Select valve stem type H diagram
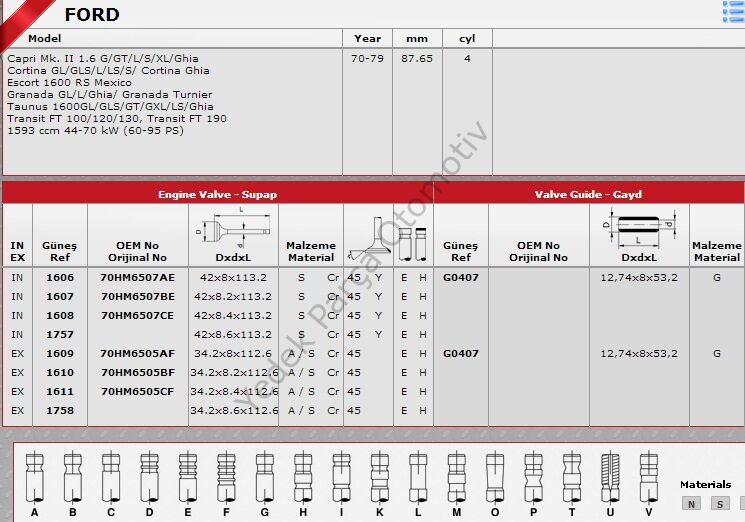 303,478
